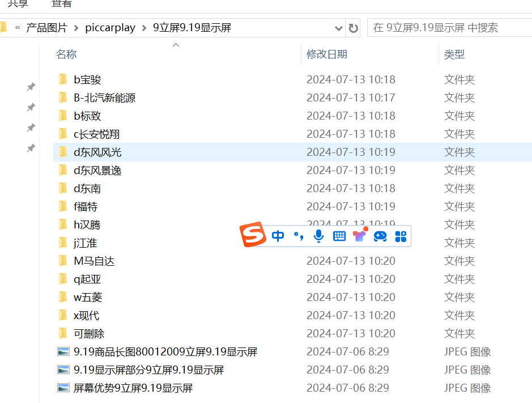
Task: Select JPEG icon of 屏幕优势 file
Action: pos(63,388)
